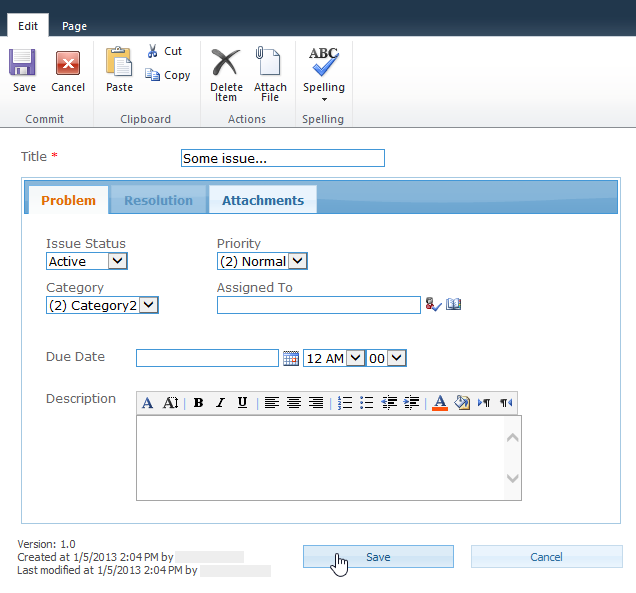Open the highlight background color picker
Screen dimensions: 636x593
point(462,403)
